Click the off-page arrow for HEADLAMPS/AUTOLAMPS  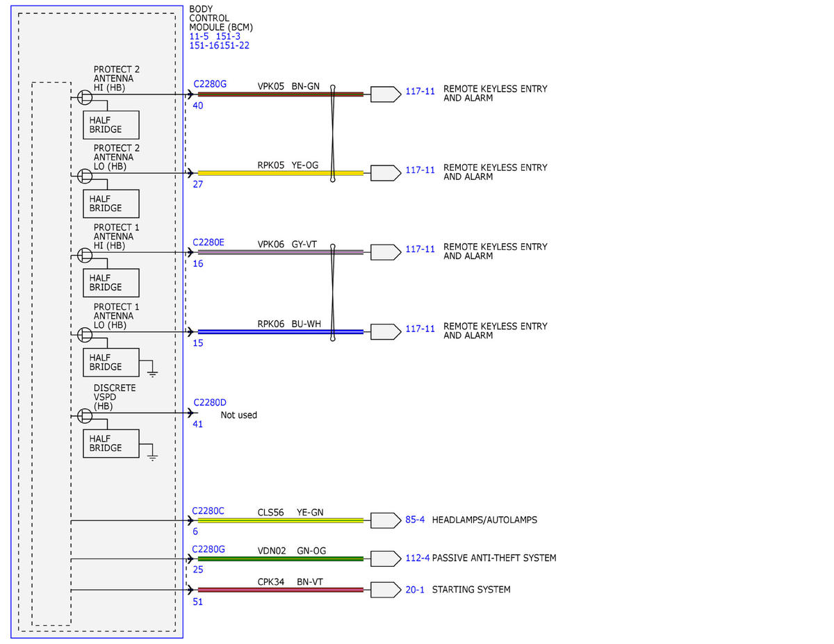coord(386,520)
